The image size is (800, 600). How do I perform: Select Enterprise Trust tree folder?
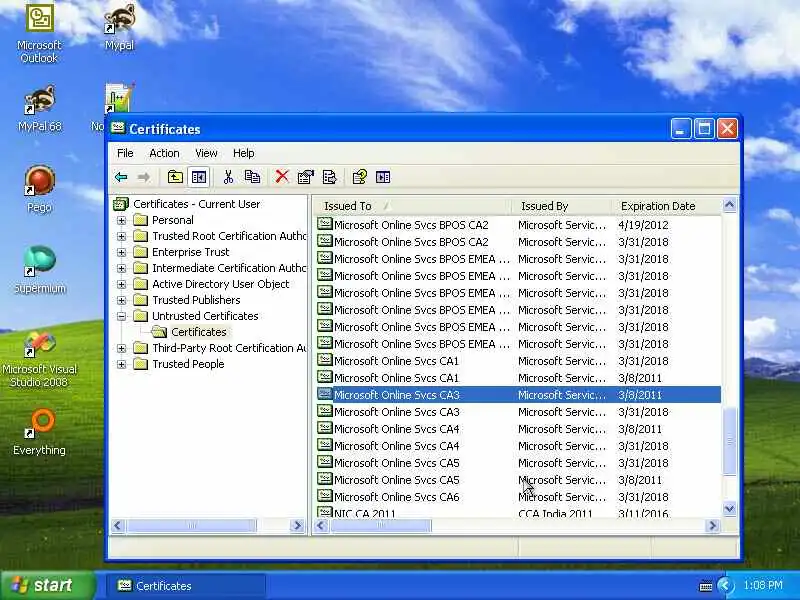pyautogui.click(x=190, y=252)
